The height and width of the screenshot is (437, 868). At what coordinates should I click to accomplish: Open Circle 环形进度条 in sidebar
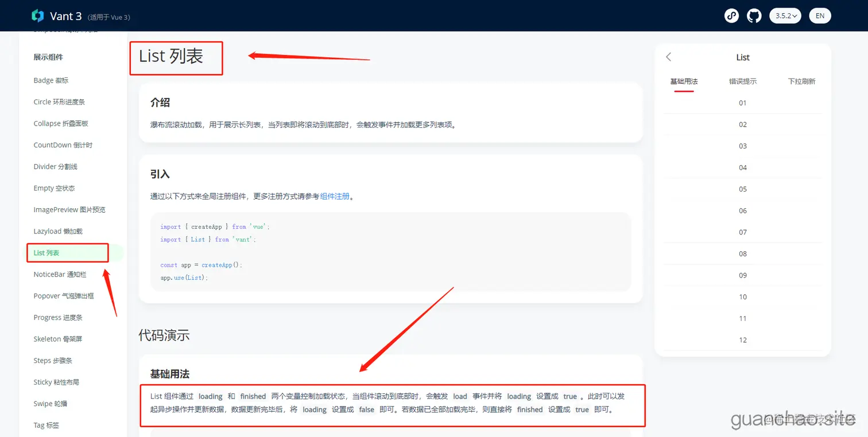click(x=59, y=102)
